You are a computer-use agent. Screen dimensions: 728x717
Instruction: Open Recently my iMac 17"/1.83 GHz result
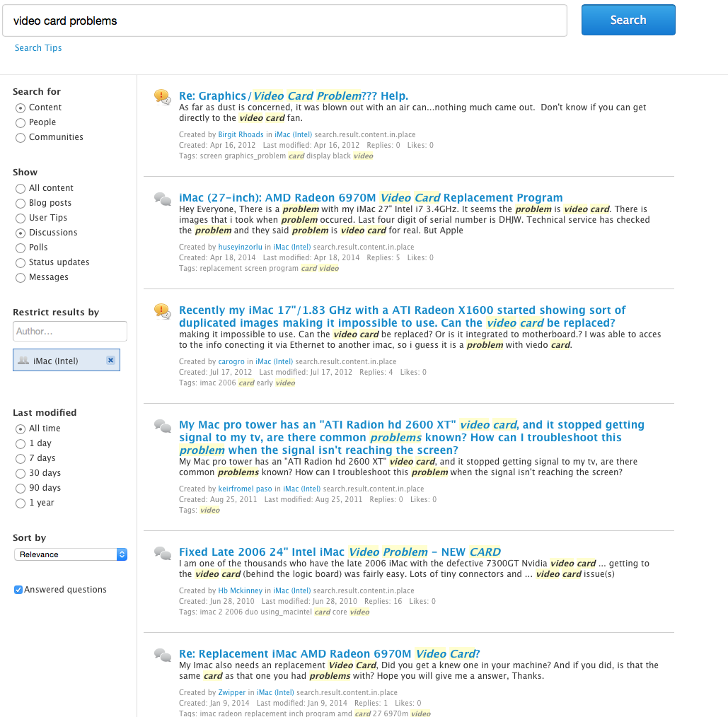pos(402,316)
